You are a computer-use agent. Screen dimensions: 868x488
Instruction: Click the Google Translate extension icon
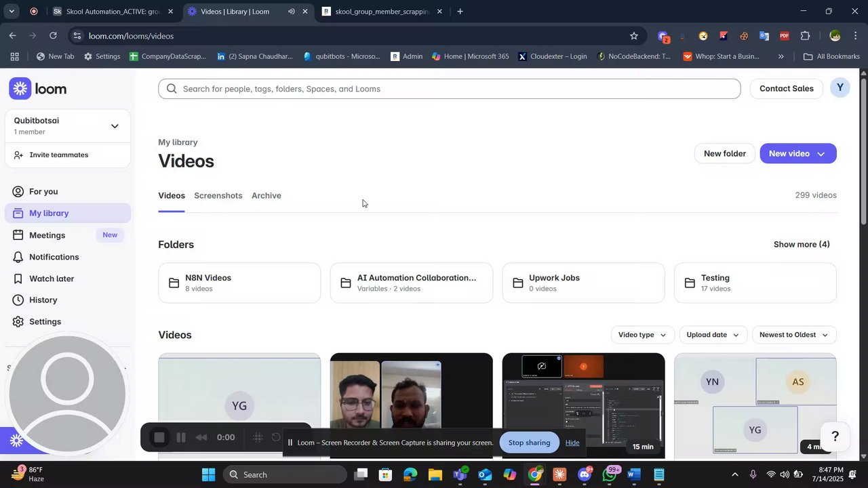764,36
